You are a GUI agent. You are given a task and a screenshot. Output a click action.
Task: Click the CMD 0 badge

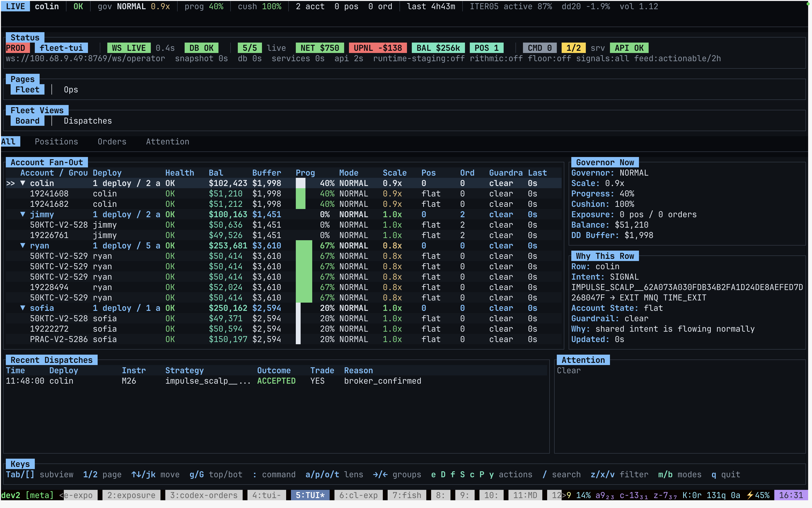[x=540, y=48]
